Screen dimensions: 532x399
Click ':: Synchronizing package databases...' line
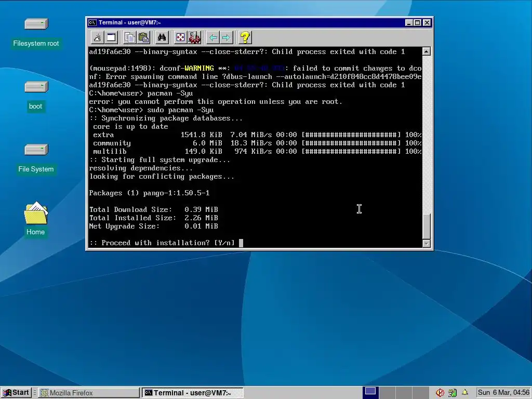(166, 118)
